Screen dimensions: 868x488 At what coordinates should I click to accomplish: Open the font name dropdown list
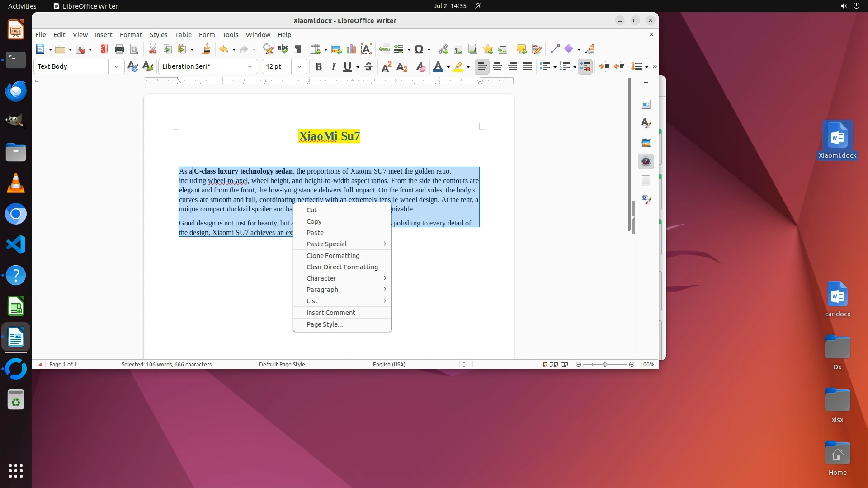click(x=250, y=66)
